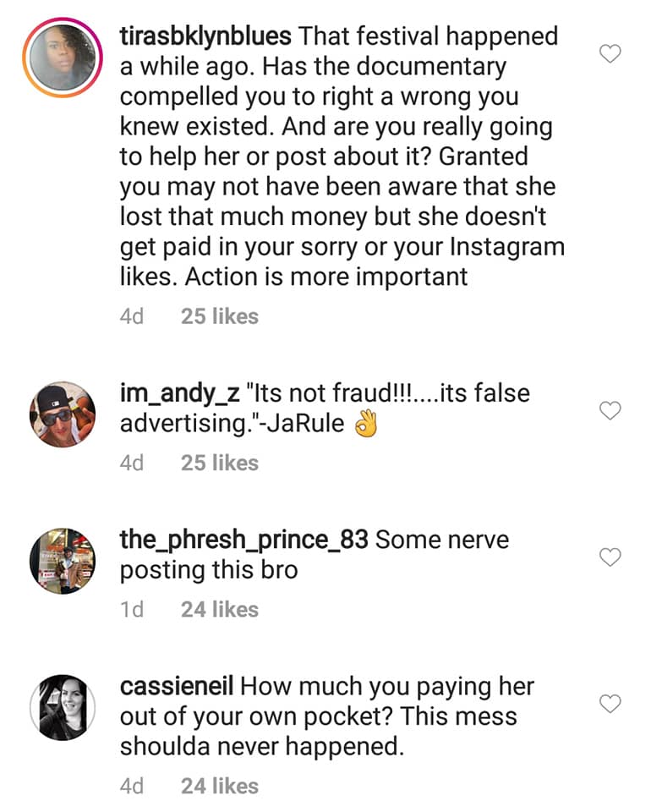Click the 4d timestamp below cassieneil's comment
This screenshot has width=662, height=812.
pos(132,786)
